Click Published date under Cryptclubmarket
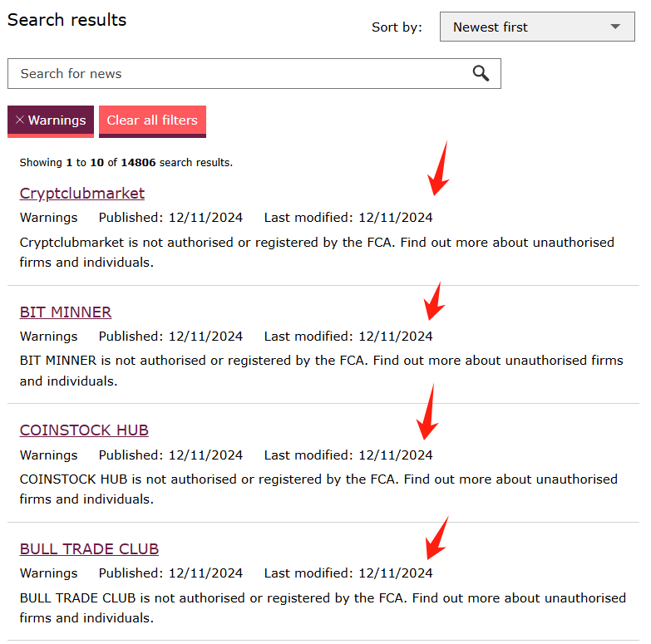 point(170,218)
